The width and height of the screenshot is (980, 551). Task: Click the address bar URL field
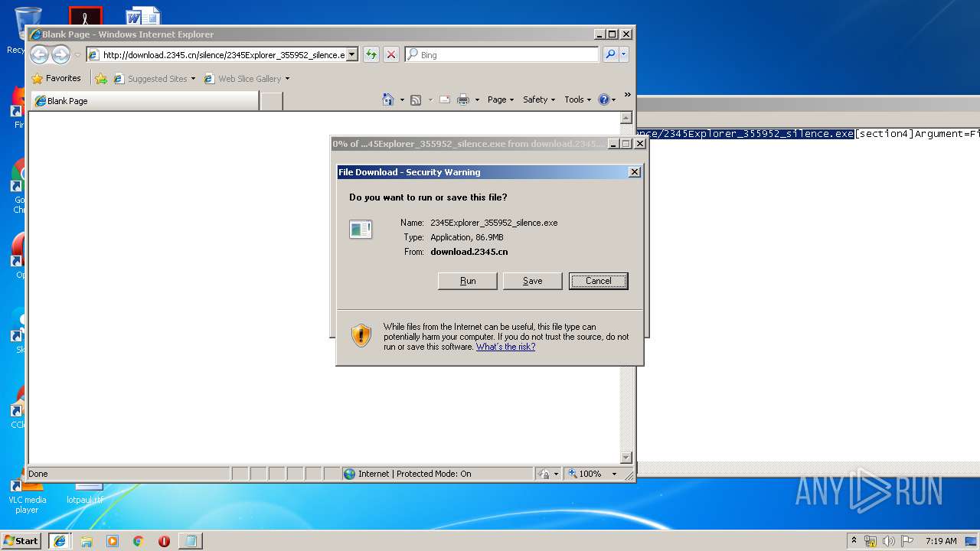point(224,54)
